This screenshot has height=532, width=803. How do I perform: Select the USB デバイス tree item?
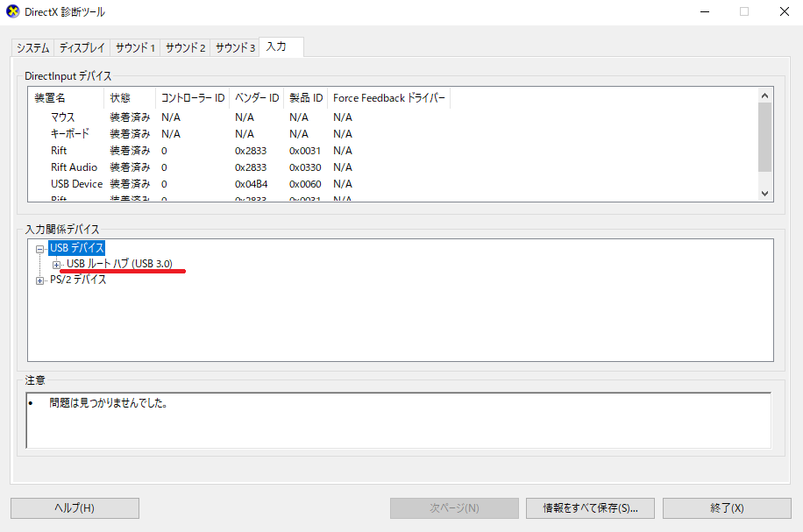(x=77, y=248)
